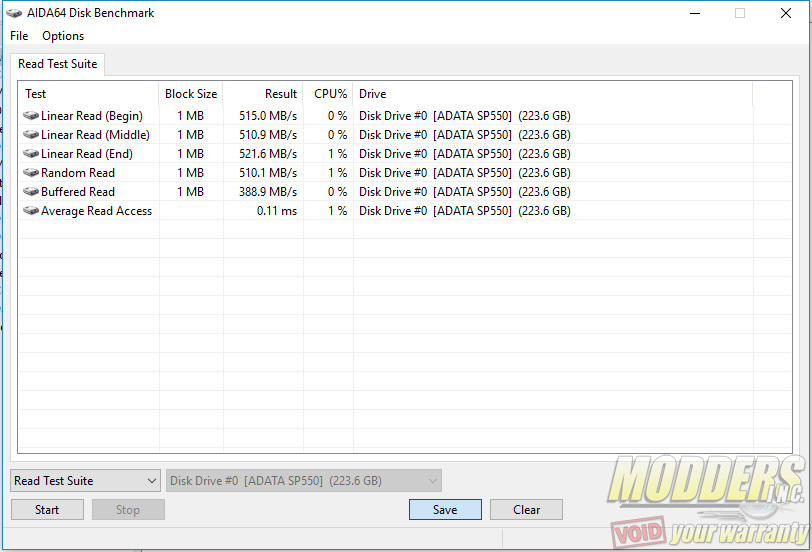Click the Random Read drive name cell
This screenshot has width=812, height=552.
point(465,172)
